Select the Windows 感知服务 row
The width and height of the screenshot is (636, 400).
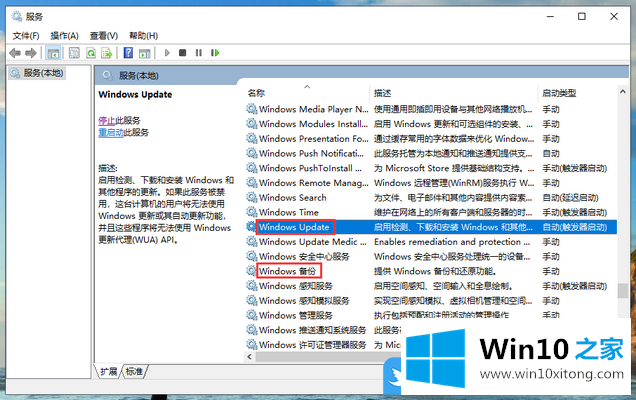[432, 286]
